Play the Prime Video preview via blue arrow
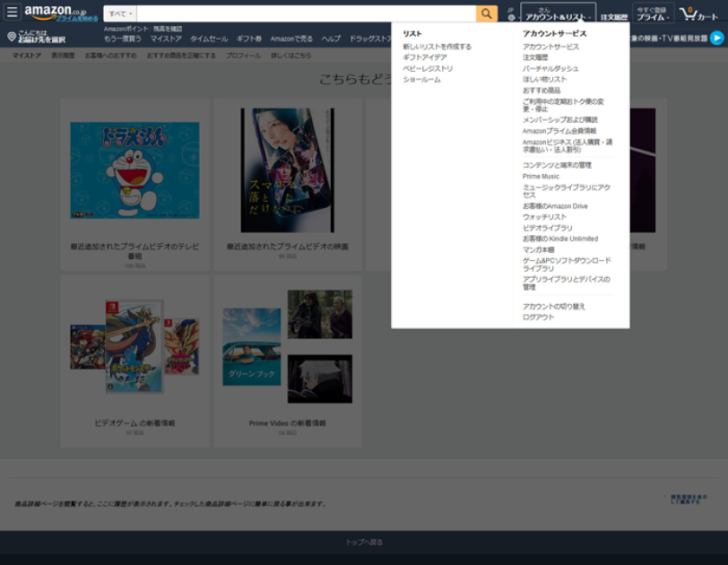728x565 pixels. [x=715, y=38]
